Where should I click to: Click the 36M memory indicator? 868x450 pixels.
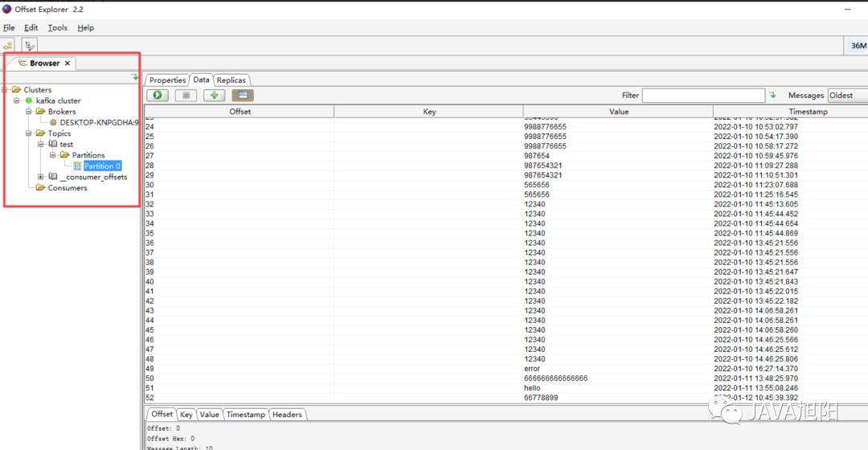pos(857,45)
